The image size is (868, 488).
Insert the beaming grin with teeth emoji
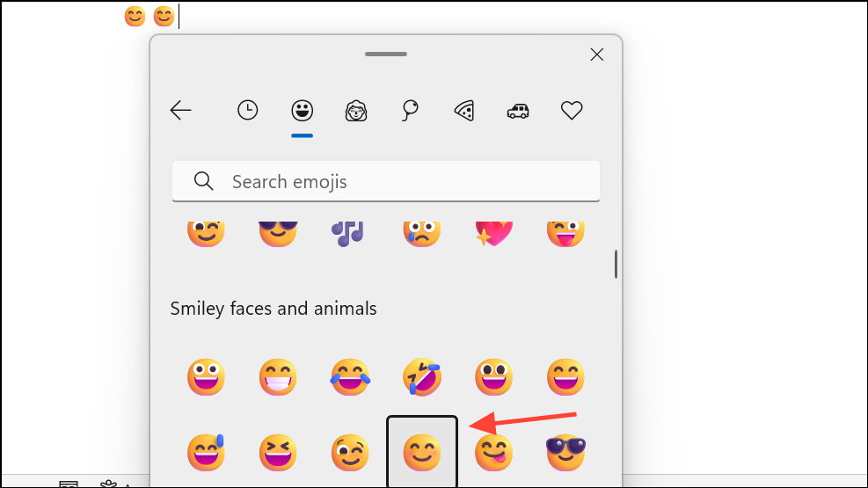pyautogui.click(x=278, y=377)
